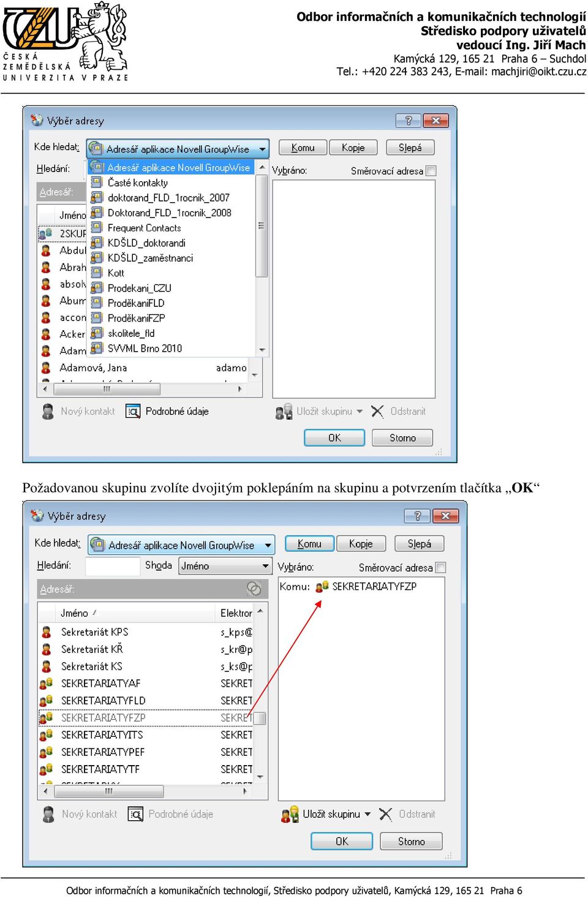Click the vertical scrollbar thumb of the open address book list
The width and height of the screenshot is (588, 898).
pos(262,225)
